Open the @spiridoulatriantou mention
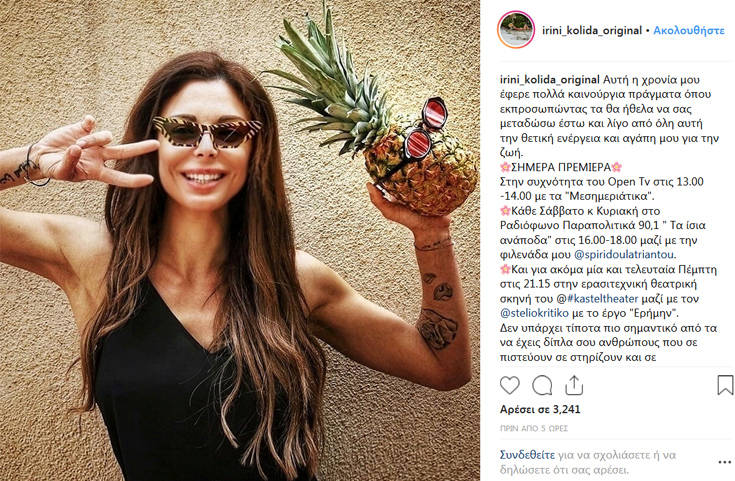 click(624, 255)
